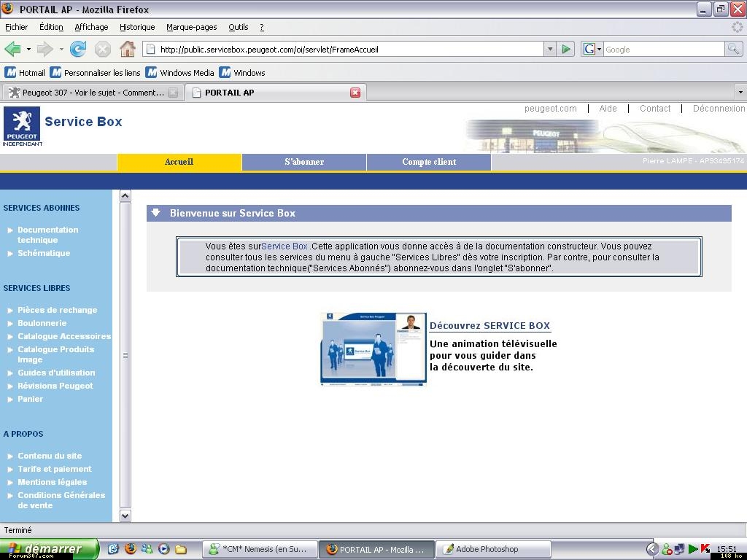The image size is (747, 560).
Task: Click the sidebar scrollbar down arrow
Action: click(x=125, y=516)
